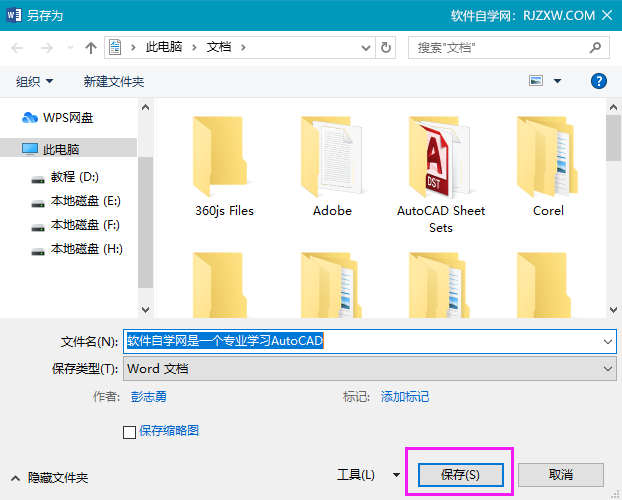Open recent locations dropdown arrow
Viewport: 622px width, 500px height.
70,48
